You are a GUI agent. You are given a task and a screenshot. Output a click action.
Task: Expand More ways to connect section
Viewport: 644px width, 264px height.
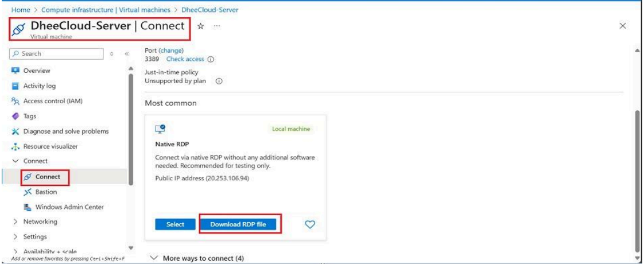tap(196, 258)
